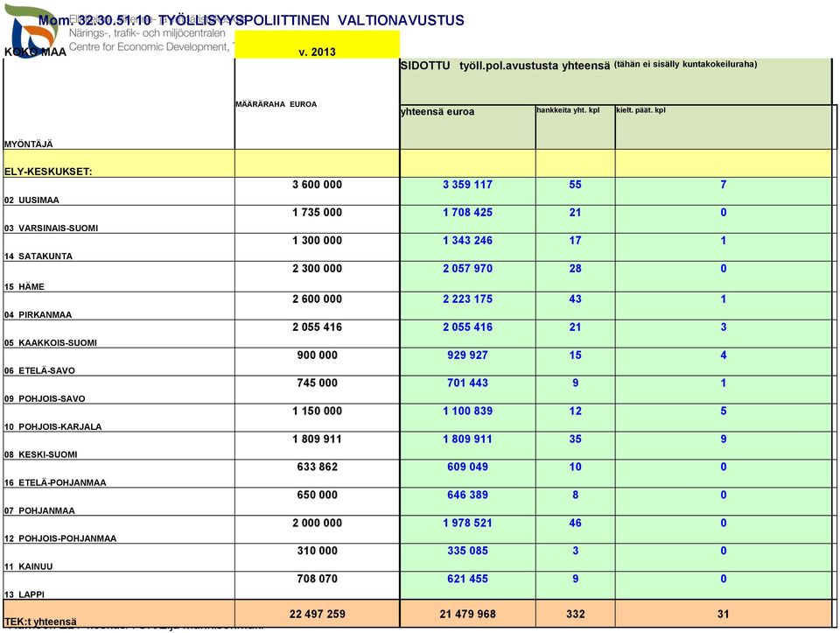
Task: Select committed amount 3 359 117
Action: [467, 185]
